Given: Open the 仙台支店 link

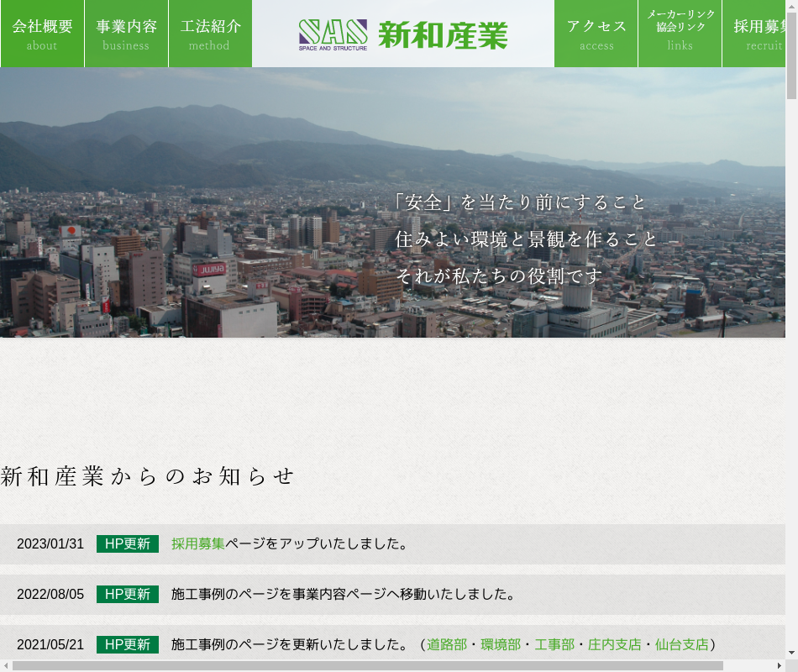Looking at the screenshot, I should pos(682,644).
